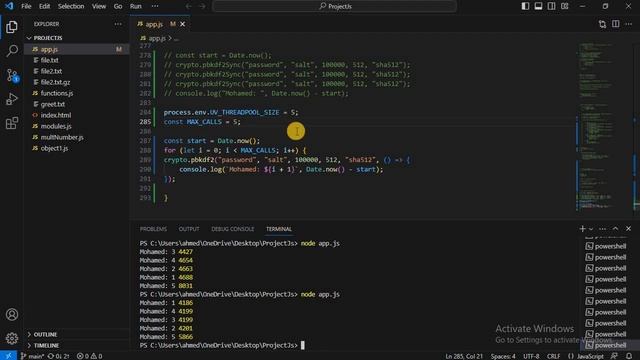The width and height of the screenshot is (640, 360).
Task: Select the TERMINAL panel tab
Action: pos(279,229)
